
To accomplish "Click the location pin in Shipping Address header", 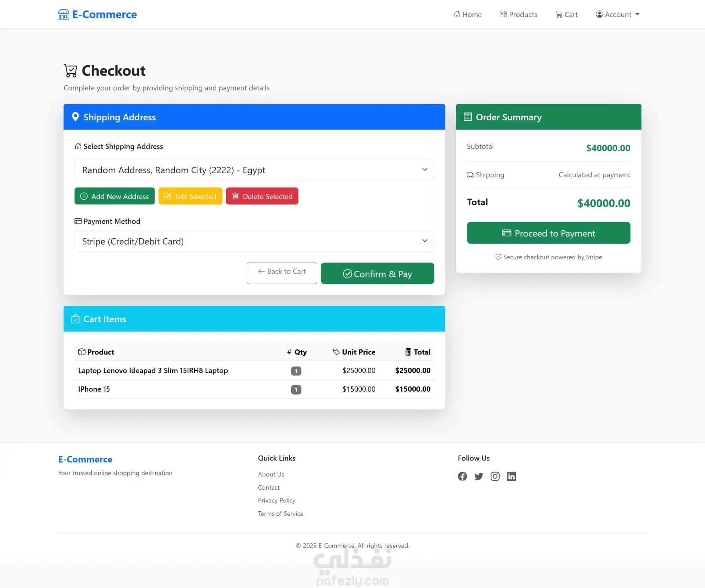I will pyautogui.click(x=75, y=117).
